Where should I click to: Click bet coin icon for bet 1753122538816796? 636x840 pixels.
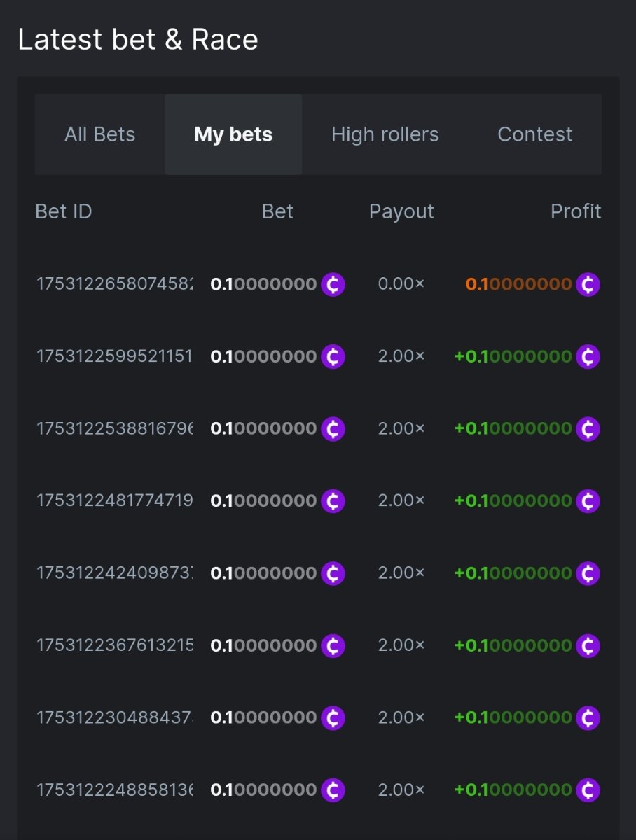click(333, 428)
